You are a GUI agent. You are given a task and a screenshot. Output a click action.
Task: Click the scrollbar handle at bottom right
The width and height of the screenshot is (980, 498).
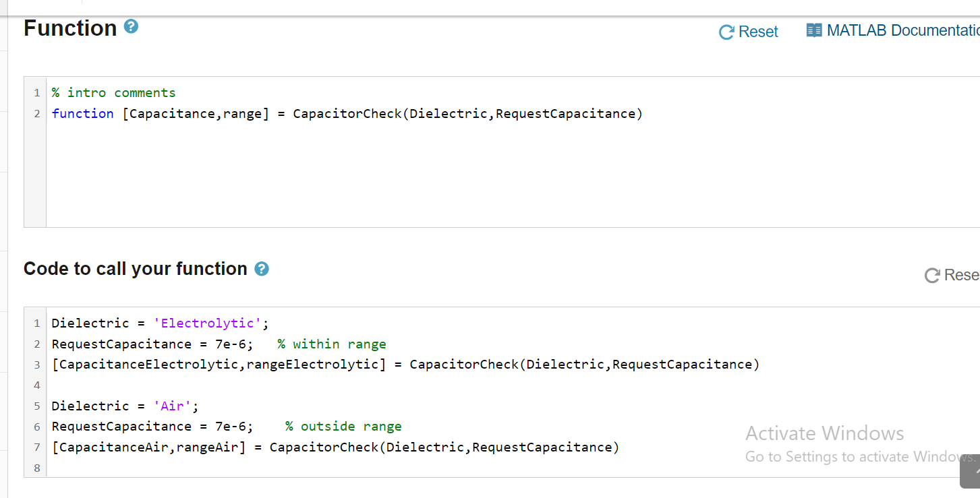tap(969, 472)
